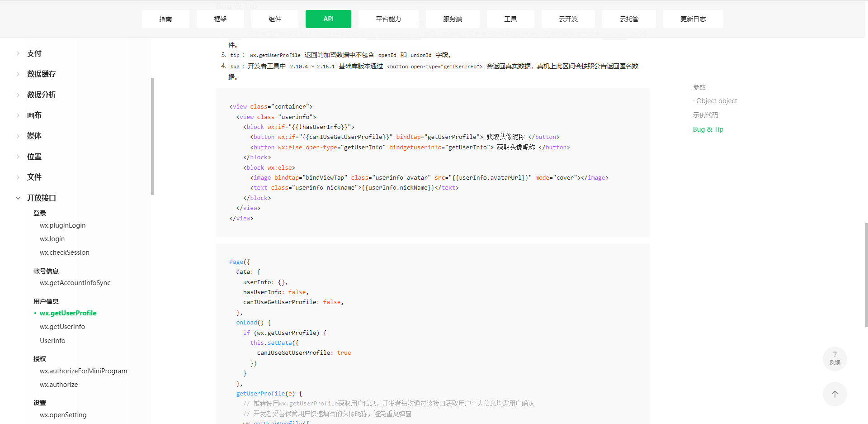This screenshot has height=424, width=868.
Task: Click the 登录 sidebar group heading
Action: coord(40,213)
